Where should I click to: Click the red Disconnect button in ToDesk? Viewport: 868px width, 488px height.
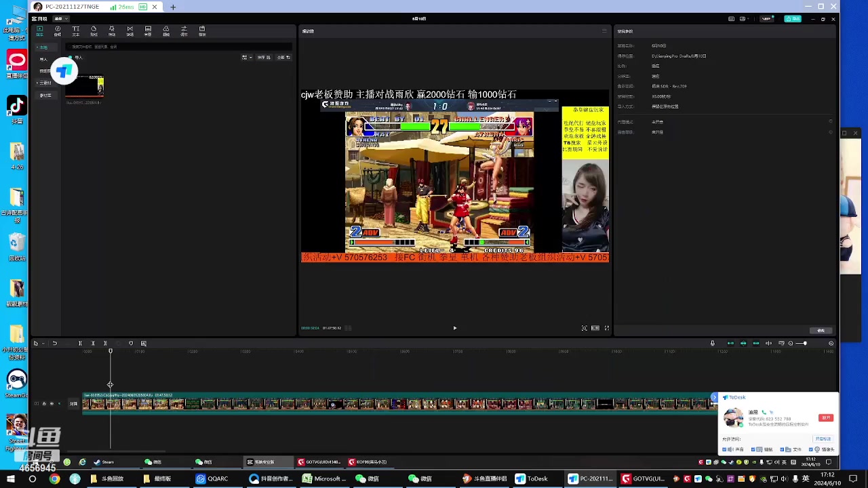[x=825, y=418]
